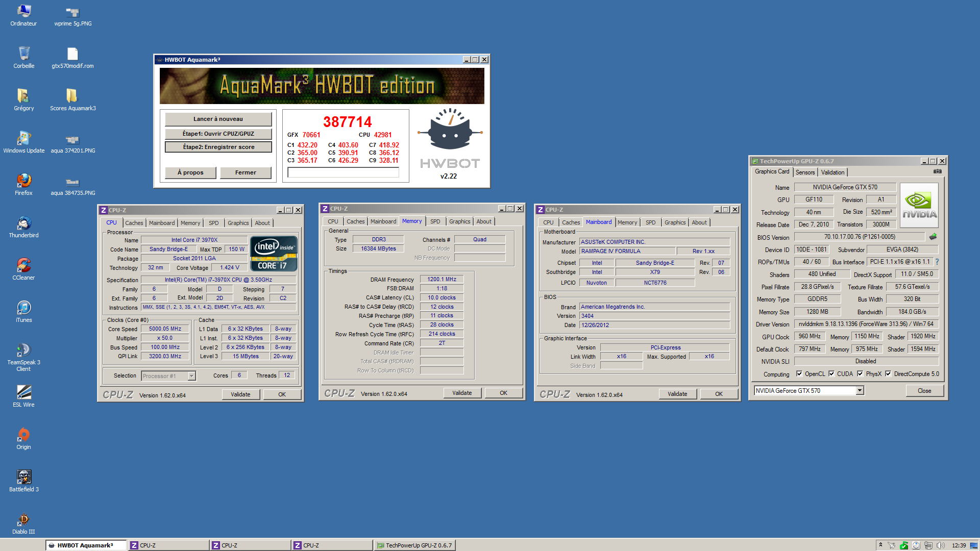Open the SPD tab in CPU-Z memory window
Screen dimensions: 980x551
click(x=435, y=221)
